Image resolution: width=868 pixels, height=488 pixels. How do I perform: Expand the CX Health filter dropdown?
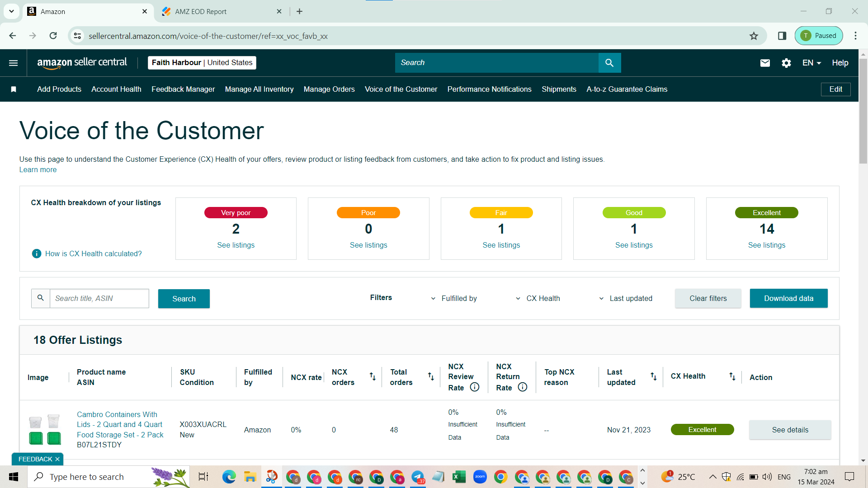point(538,299)
